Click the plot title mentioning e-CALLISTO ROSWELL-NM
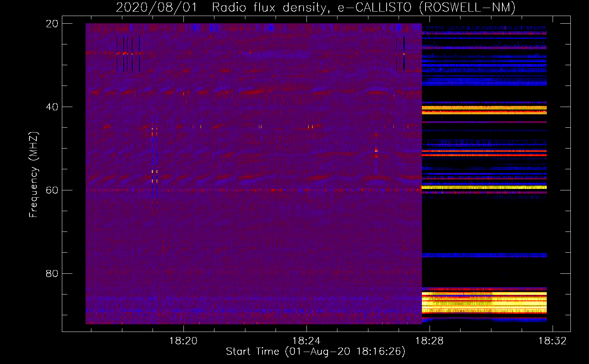The image size is (589, 364). point(316,7)
